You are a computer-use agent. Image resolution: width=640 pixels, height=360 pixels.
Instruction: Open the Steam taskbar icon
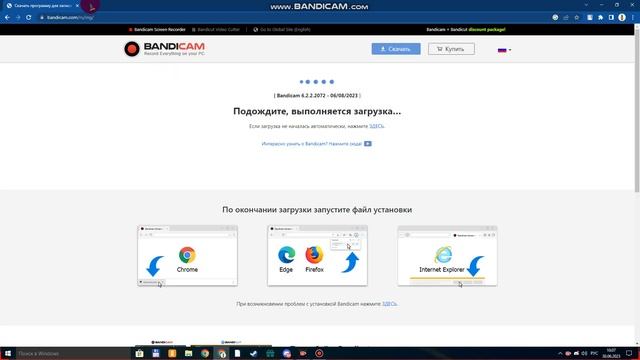tap(253, 353)
